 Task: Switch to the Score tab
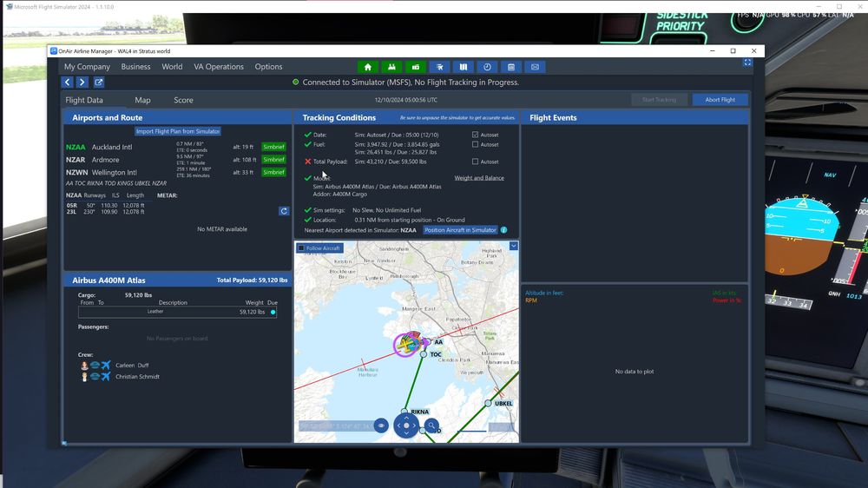coord(183,100)
